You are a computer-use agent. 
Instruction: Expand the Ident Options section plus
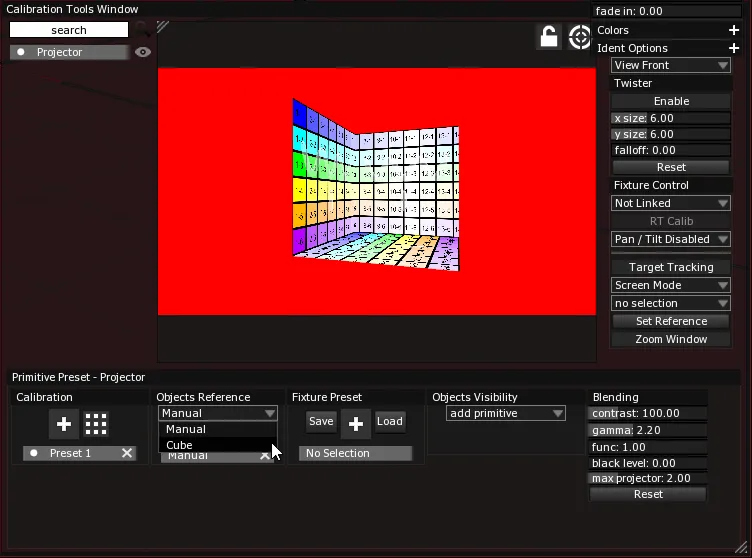pyautogui.click(x=733, y=48)
